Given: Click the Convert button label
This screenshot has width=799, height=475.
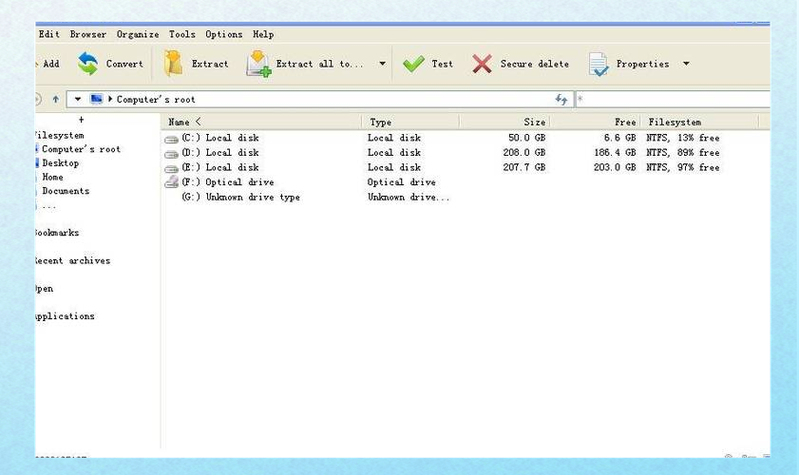Looking at the screenshot, I should point(124,64).
